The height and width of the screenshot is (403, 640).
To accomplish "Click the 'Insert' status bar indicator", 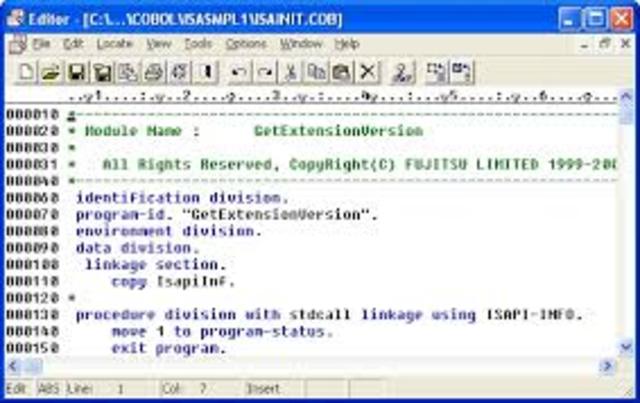I will (263, 389).
